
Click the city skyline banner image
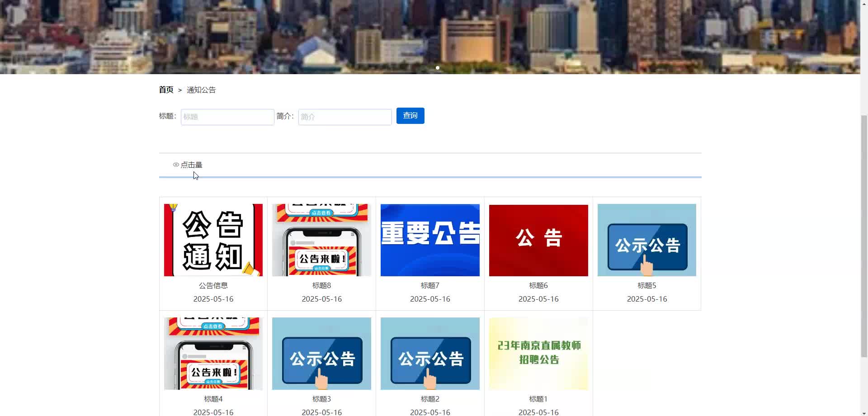pos(430,36)
